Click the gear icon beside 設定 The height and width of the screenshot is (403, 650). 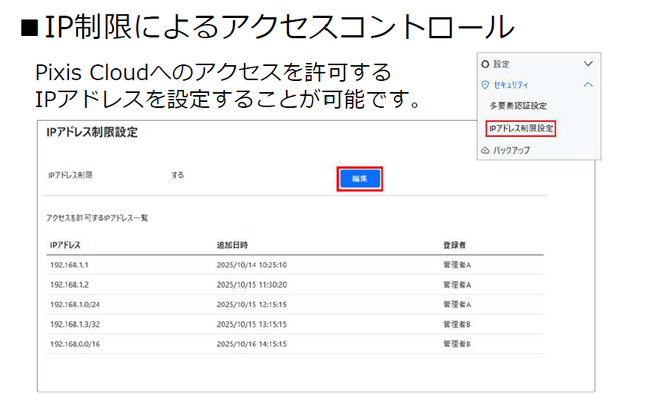click(485, 63)
